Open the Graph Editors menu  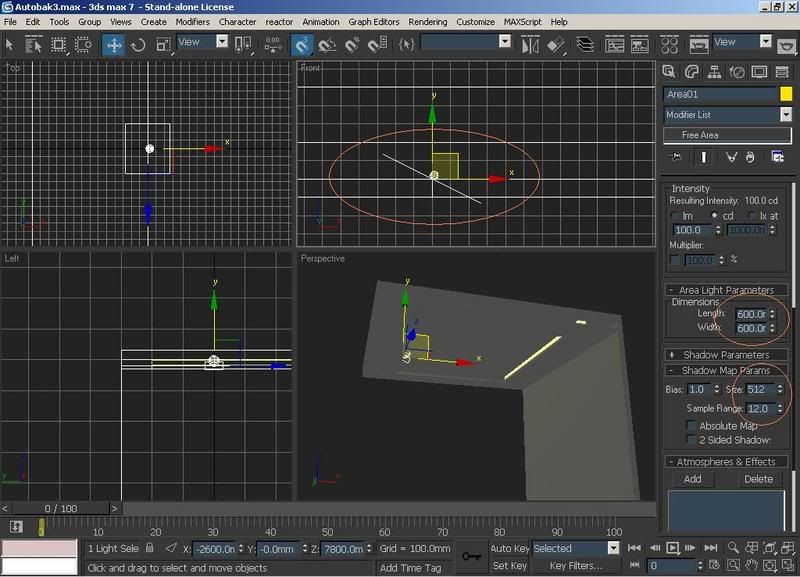tap(374, 21)
